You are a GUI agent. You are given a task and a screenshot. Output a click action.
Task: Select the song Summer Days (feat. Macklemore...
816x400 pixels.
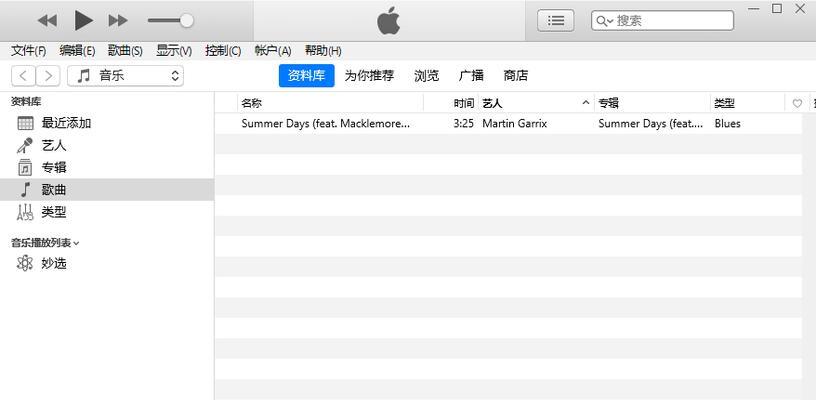(326, 124)
